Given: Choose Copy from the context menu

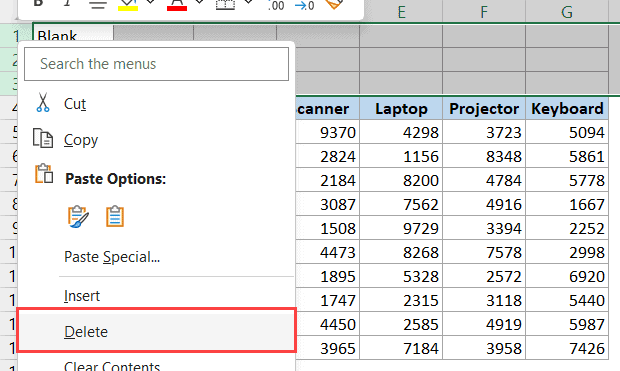Looking at the screenshot, I should pyautogui.click(x=81, y=140).
